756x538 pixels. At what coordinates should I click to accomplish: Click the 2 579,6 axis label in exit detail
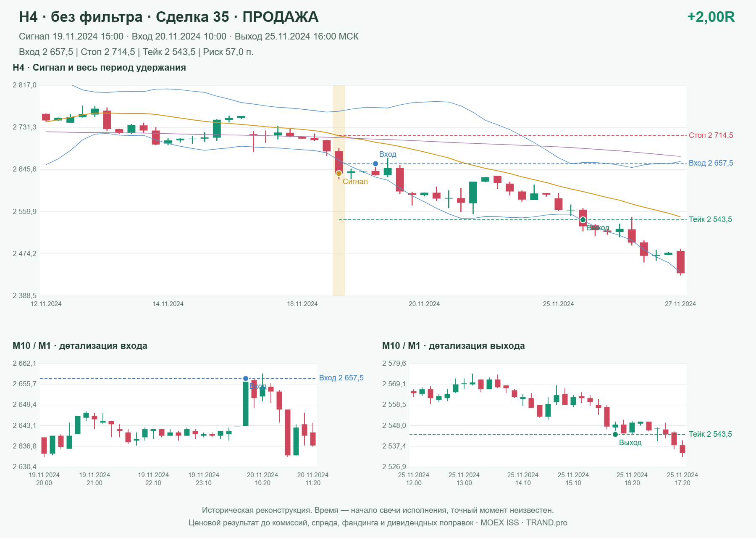(x=394, y=364)
